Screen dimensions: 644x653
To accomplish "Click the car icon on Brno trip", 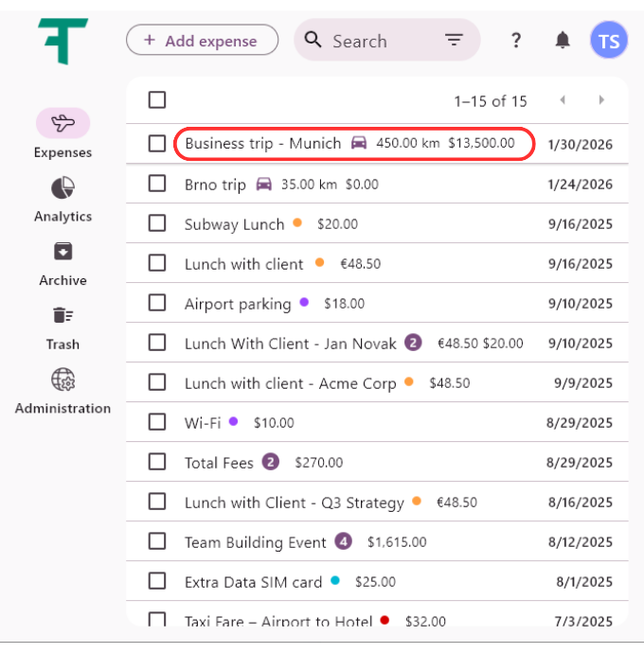I will (264, 185).
